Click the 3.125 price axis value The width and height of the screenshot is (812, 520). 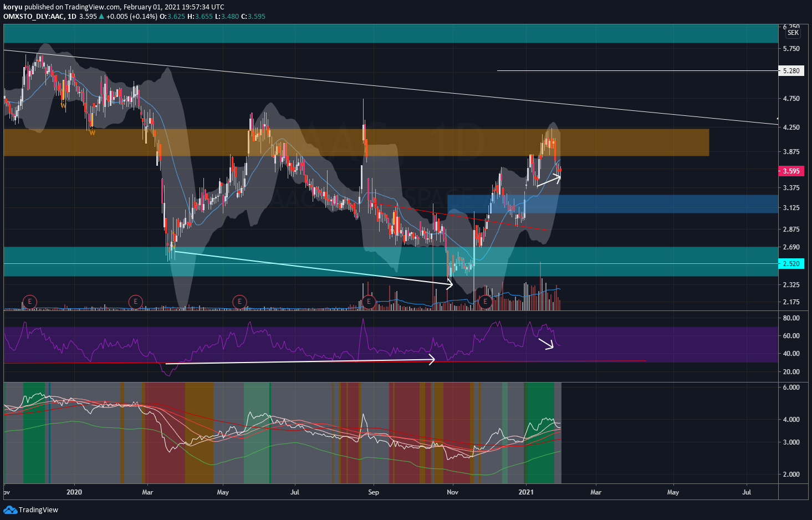tap(791, 208)
